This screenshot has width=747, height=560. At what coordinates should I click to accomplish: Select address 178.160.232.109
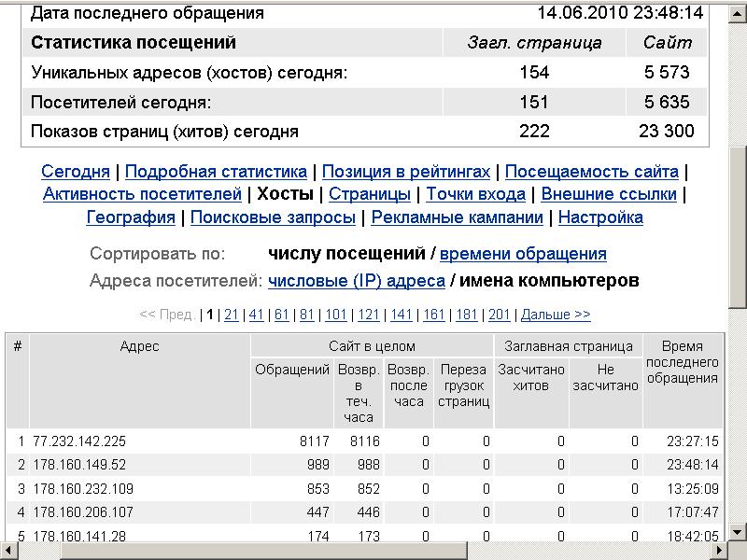(x=83, y=489)
